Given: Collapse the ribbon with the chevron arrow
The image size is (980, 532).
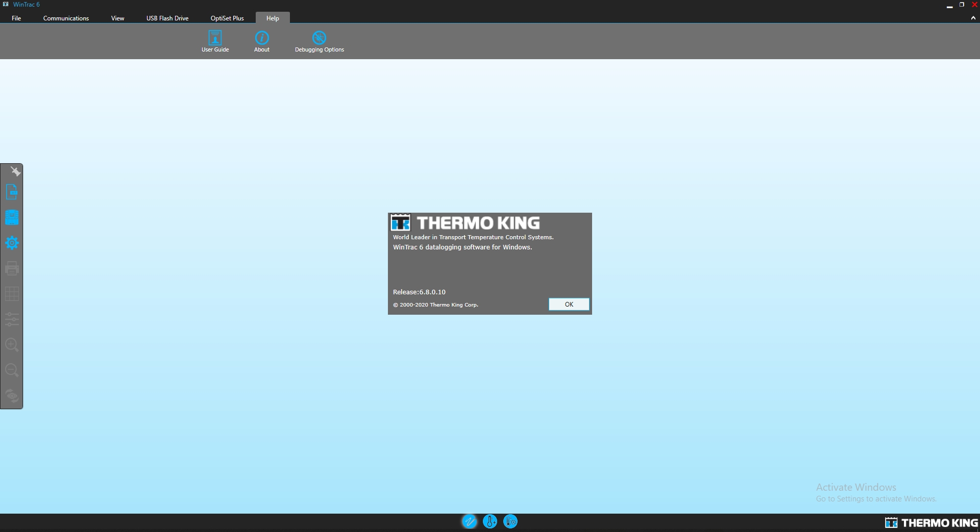Looking at the screenshot, I should pyautogui.click(x=972, y=17).
